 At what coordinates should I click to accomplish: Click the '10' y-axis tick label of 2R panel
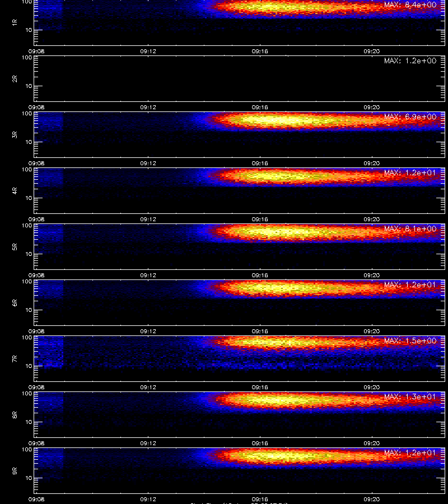[29, 86]
